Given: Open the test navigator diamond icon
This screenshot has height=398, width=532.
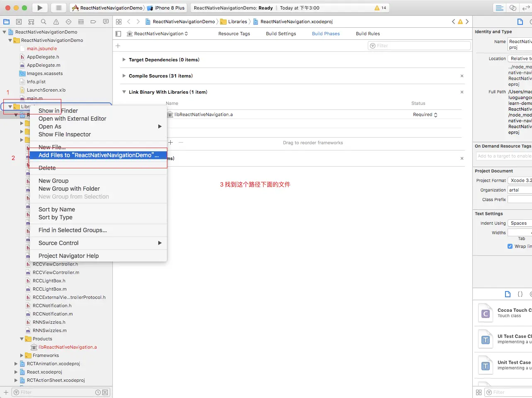Looking at the screenshot, I should coord(68,22).
